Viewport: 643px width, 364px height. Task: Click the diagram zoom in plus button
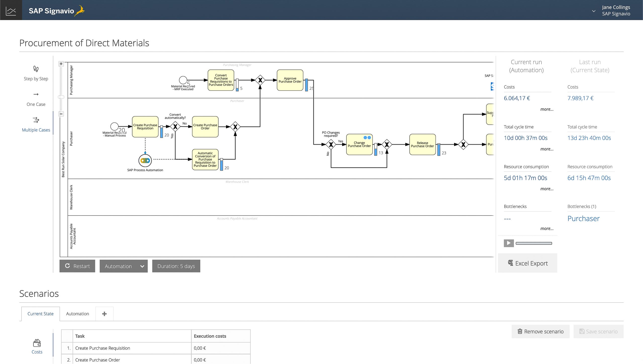click(61, 64)
